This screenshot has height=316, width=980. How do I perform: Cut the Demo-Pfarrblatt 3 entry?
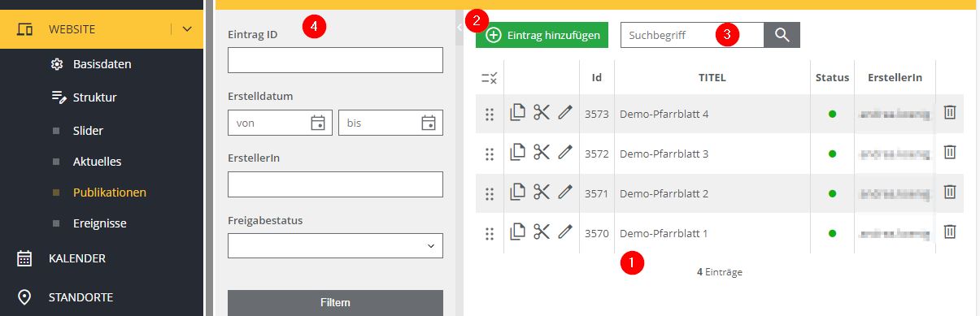(542, 153)
